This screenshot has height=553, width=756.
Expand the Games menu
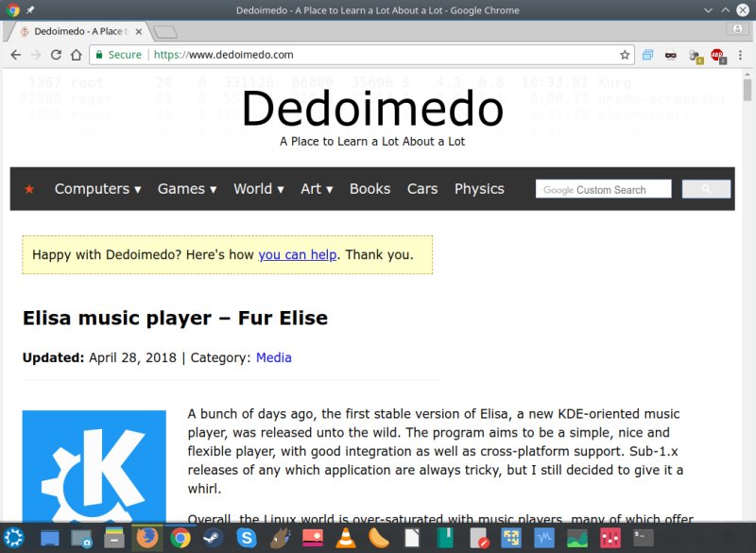pos(187,189)
